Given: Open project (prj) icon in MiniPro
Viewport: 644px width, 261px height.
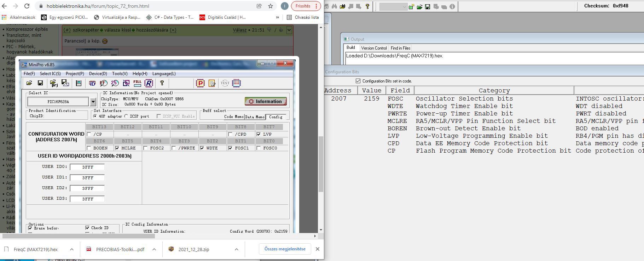Looking at the screenshot, I should pyautogui.click(x=54, y=83).
